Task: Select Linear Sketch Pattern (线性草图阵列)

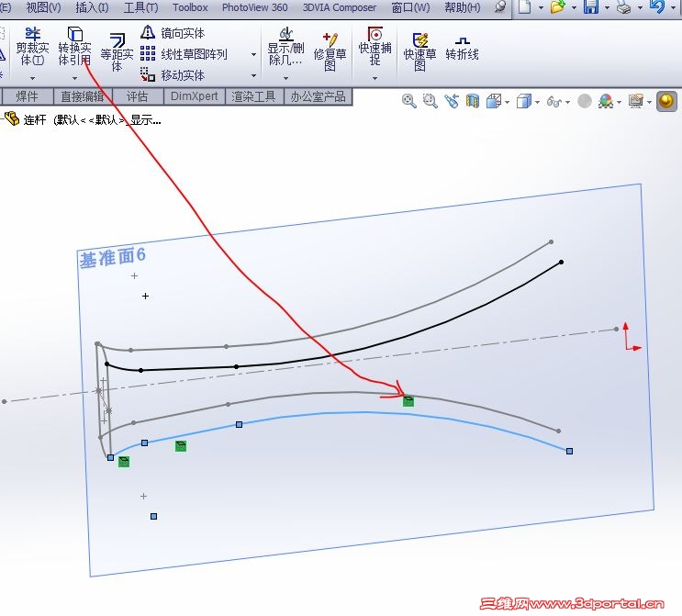Action: point(184,54)
